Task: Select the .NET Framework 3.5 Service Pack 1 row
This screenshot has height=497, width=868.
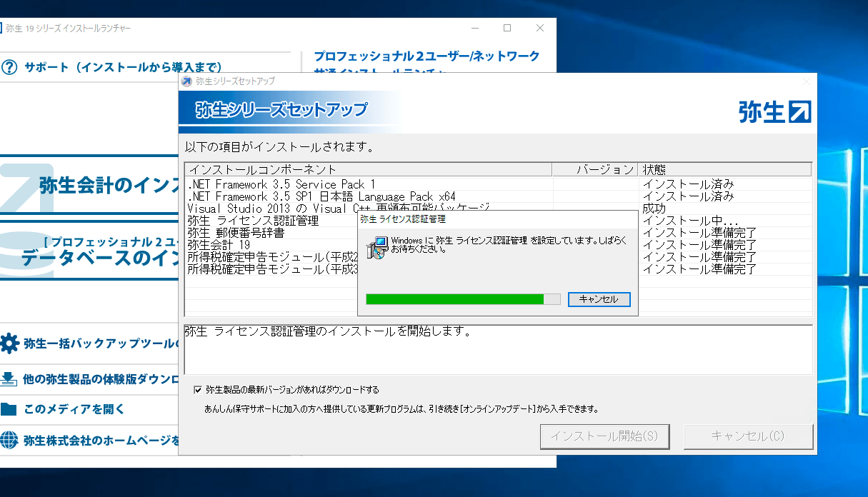Action: [281, 184]
